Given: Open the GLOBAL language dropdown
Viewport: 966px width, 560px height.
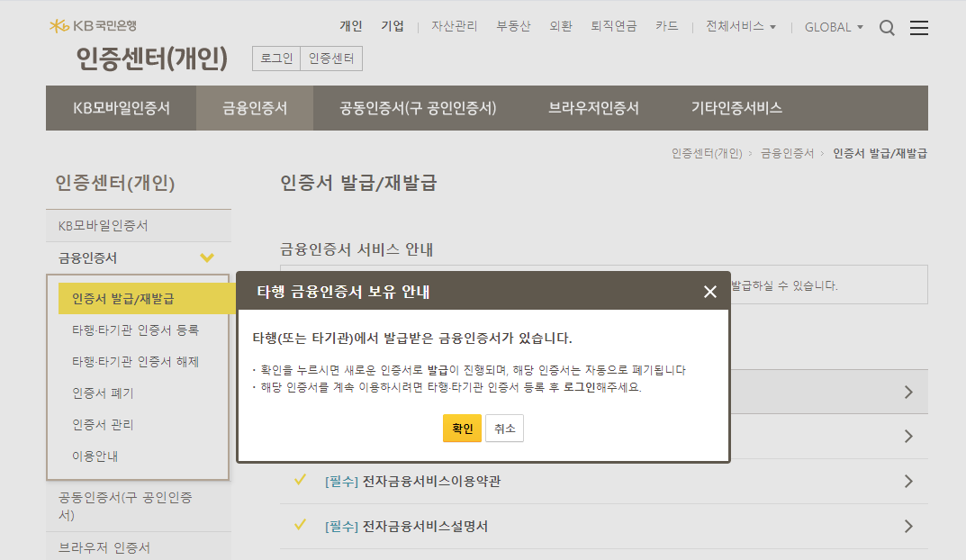Looking at the screenshot, I should [834, 27].
